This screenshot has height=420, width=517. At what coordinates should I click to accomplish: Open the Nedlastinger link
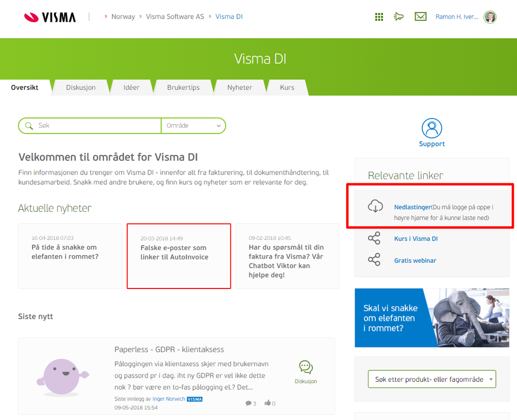point(412,207)
